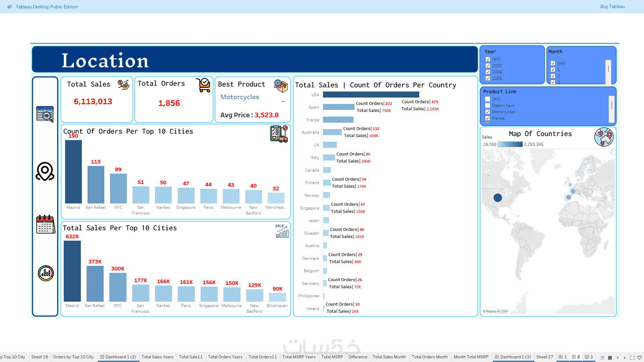Open the Dashboard 1 (3) tab

[x=513, y=357]
